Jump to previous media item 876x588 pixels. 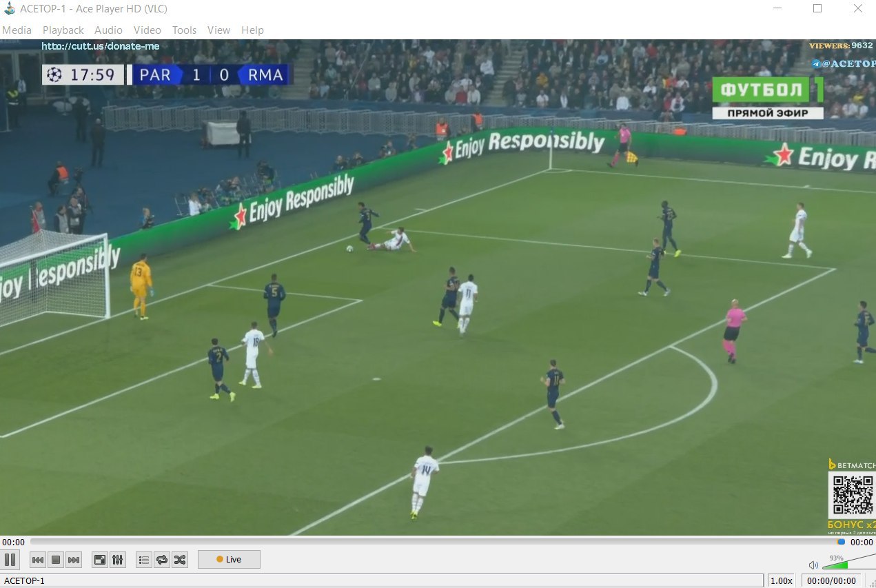[x=38, y=560]
